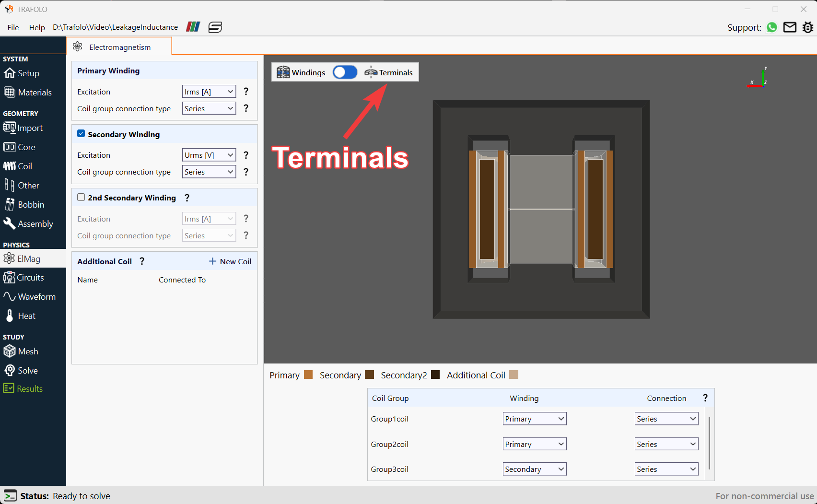The width and height of the screenshot is (817, 504).
Task: Click help icon for 2nd Secondary Winding
Action: (187, 198)
